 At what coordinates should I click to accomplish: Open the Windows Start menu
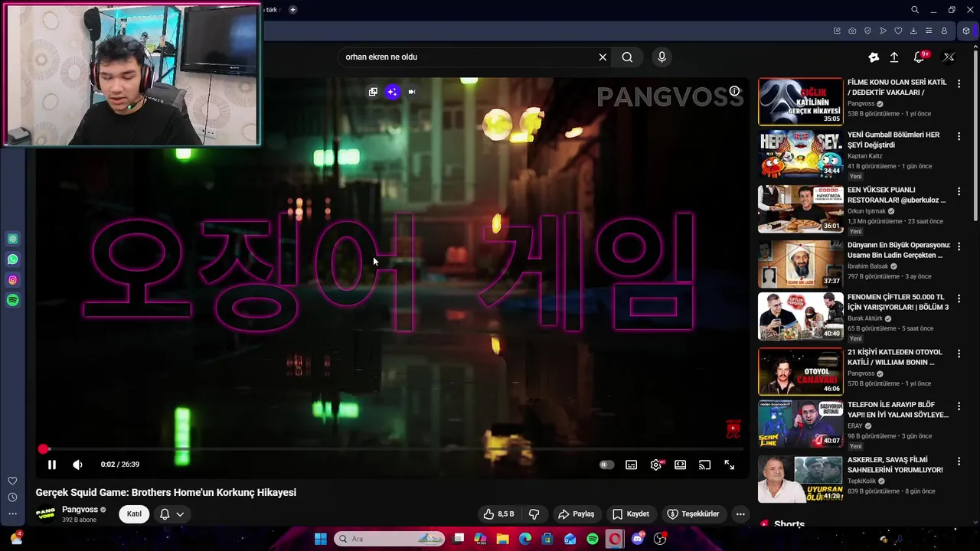[x=321, y=539]
